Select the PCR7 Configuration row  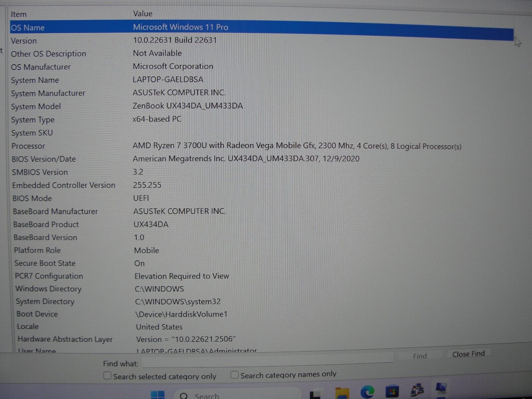click(262, 276)
